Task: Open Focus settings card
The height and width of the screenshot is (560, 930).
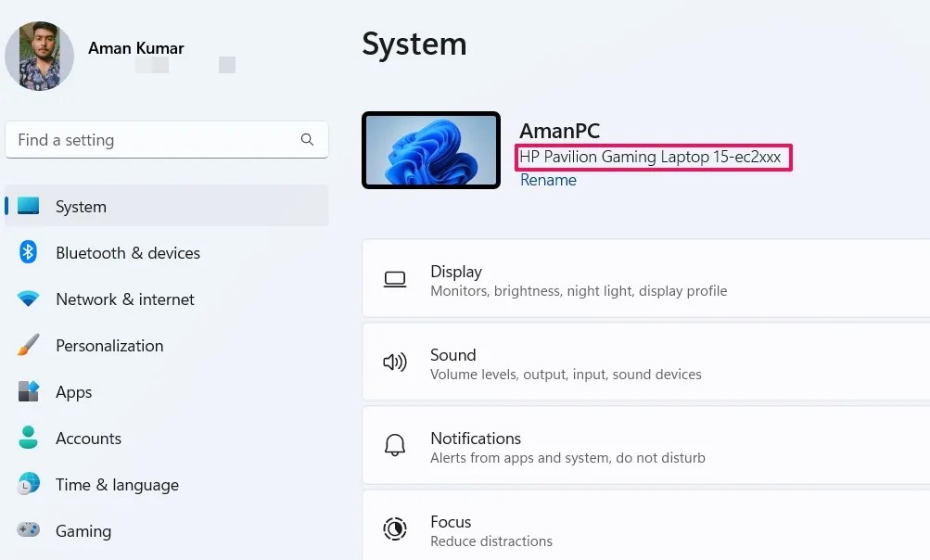Action: click(x=646, y=526)
